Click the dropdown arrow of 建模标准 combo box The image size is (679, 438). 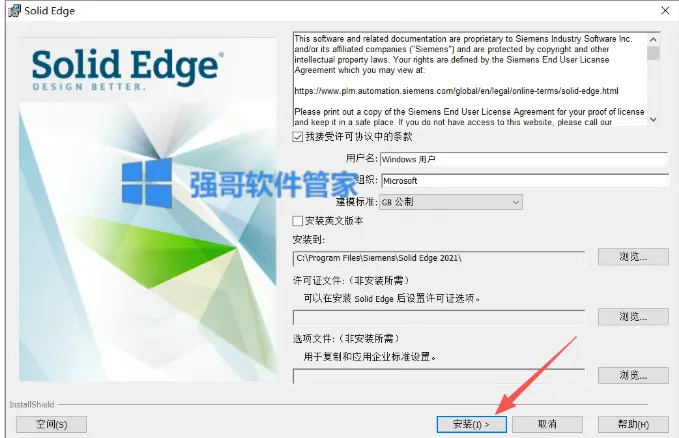click(515, 202)
